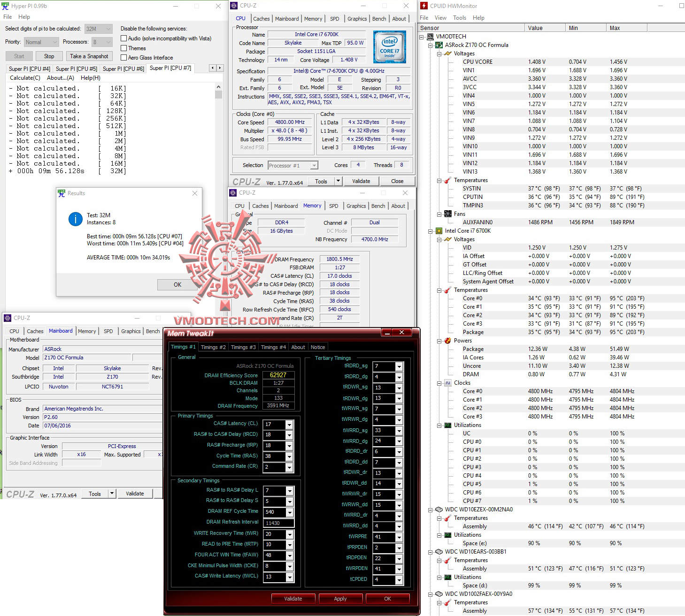Click the Powers section icon in HWMonitor

pyautogui.click(x=447, y=341)
